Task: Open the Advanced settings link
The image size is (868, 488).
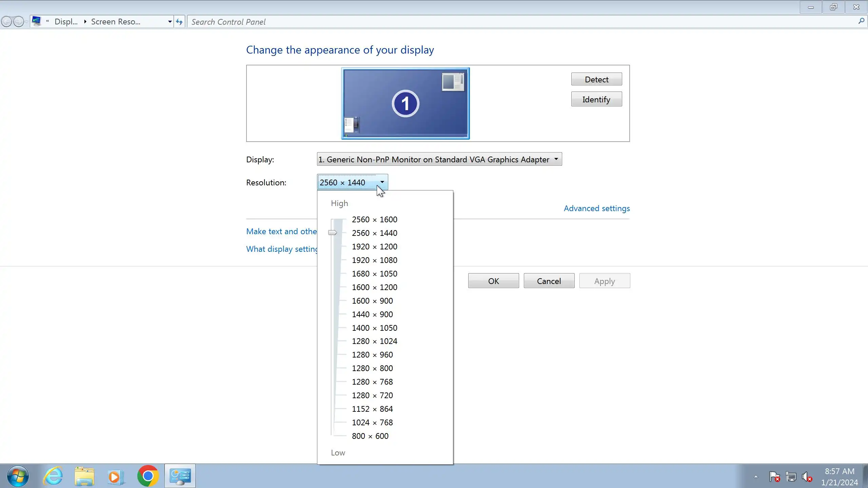Action: tap(596, 208)
